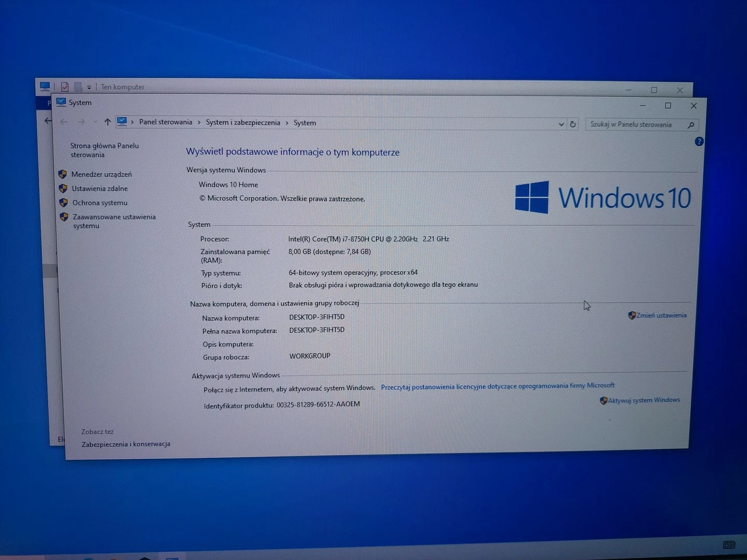Viewport: 747px width, 560px height.
Task: Click the keyboard icon in the system tray
Action: pyautogui.click(x=729, y=544)
